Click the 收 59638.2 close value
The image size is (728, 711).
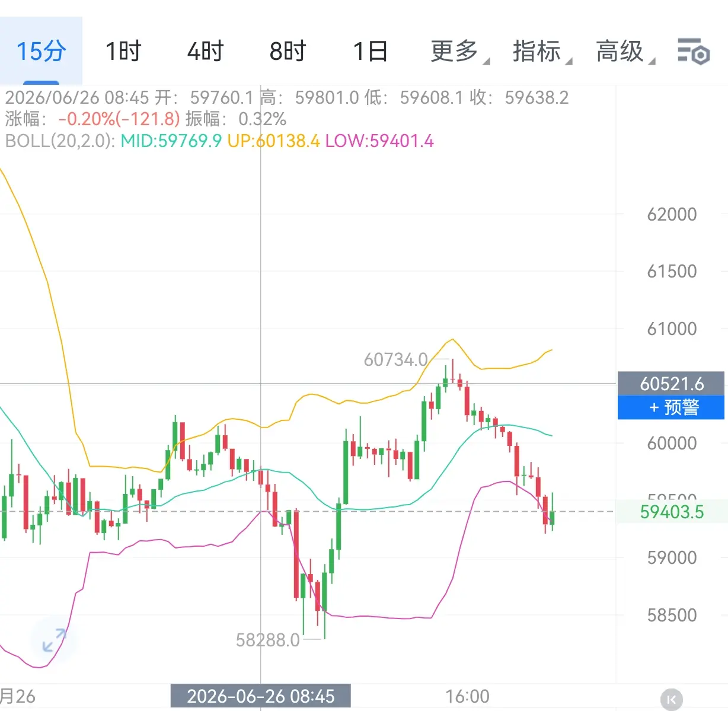pyautogui.click(x=519, y=97)
